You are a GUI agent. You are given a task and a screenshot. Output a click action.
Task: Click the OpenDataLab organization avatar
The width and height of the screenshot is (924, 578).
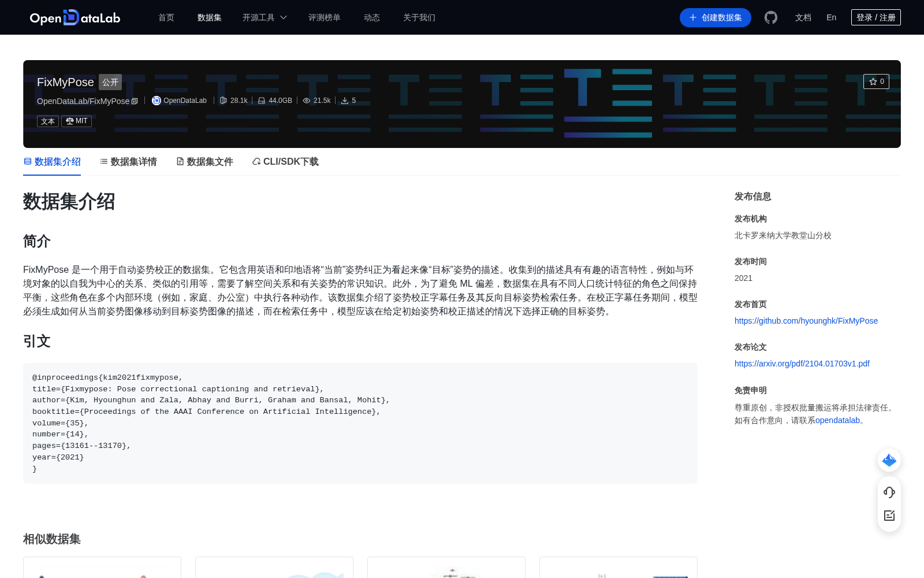coord(156,101)
